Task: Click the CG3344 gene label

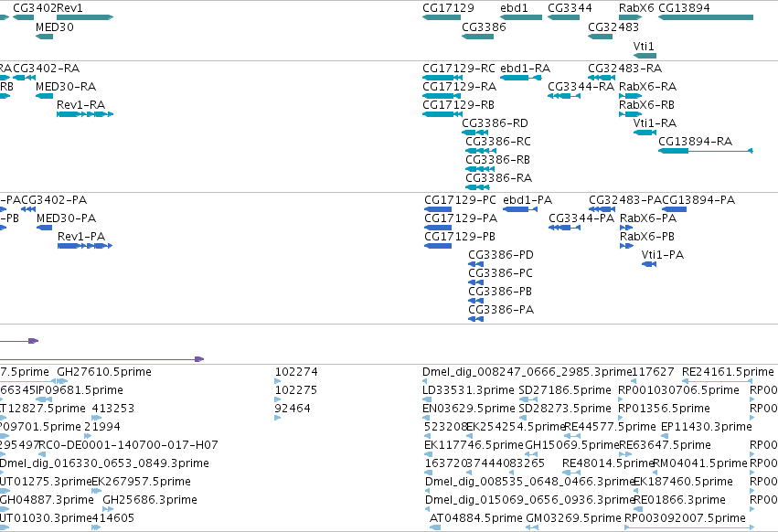Action: point(570,8)
